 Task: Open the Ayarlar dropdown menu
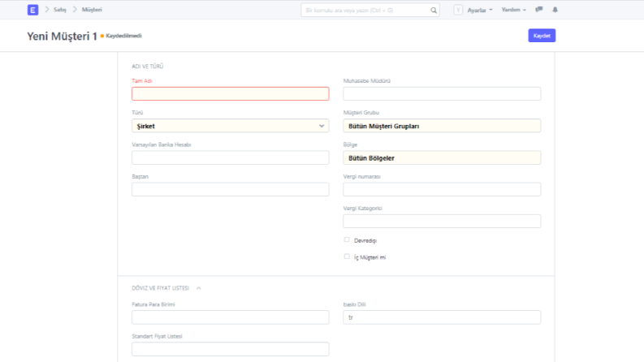click(x=480, y=10)
